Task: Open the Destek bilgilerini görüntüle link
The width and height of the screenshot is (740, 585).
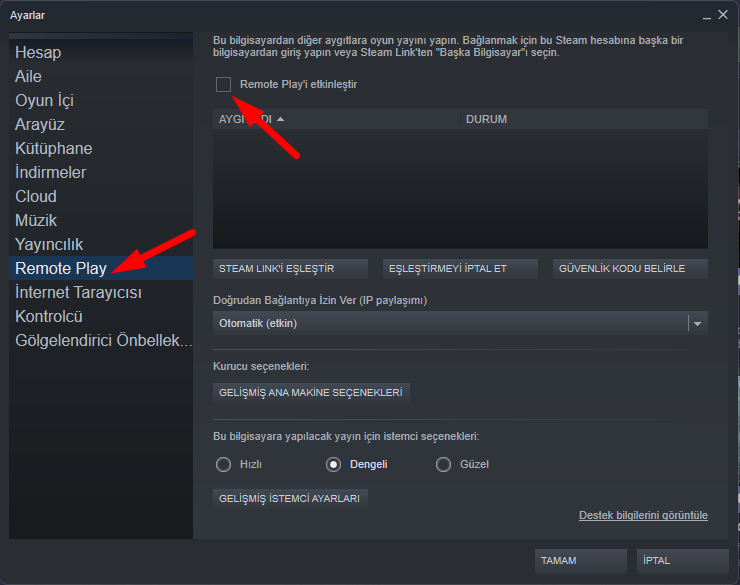Action: click(643, 515)
